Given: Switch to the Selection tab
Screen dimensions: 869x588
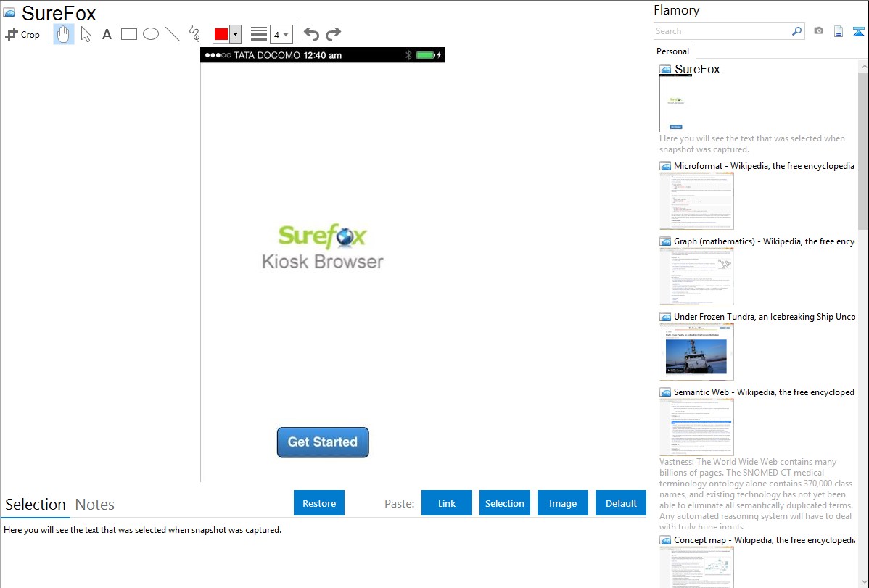Looking at the screenshot, I should coord(36,505).
